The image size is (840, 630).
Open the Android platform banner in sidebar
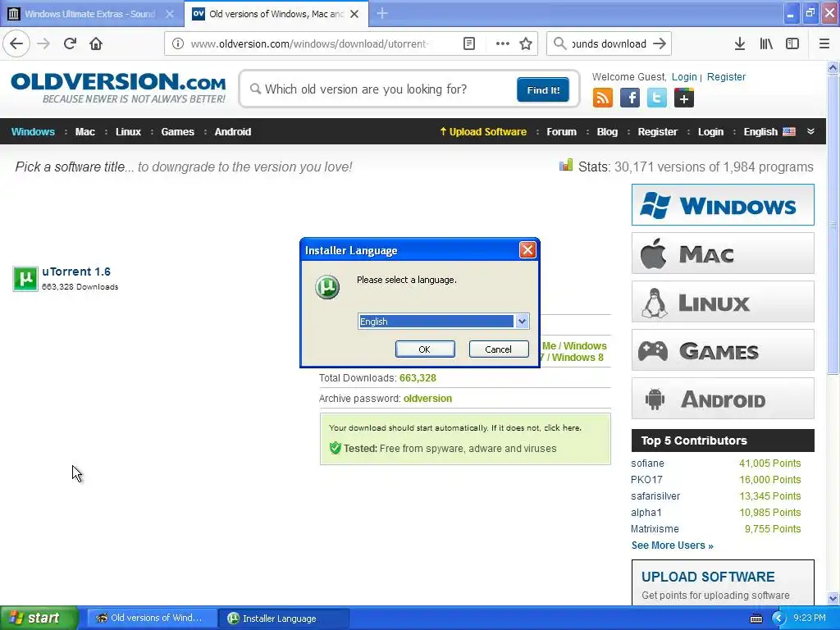pyautogui.click(x=723, y=399)
